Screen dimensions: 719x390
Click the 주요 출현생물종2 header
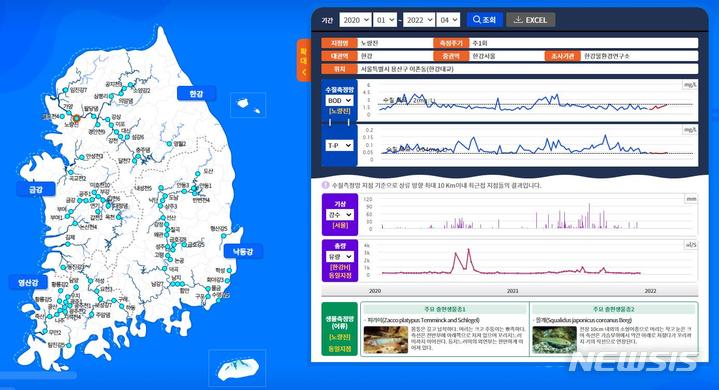(x=613, y=309)
